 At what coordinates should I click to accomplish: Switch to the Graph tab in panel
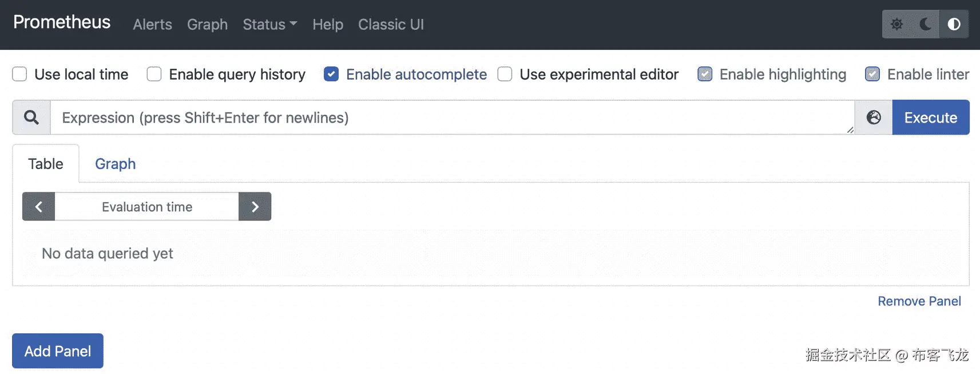(115, 164)
